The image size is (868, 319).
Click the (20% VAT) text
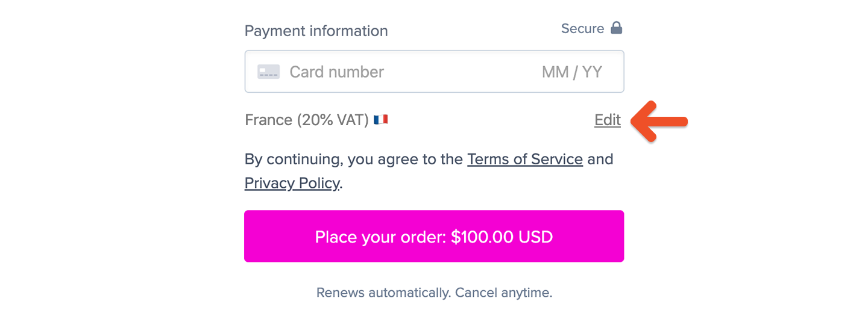[x=333, y=120]
